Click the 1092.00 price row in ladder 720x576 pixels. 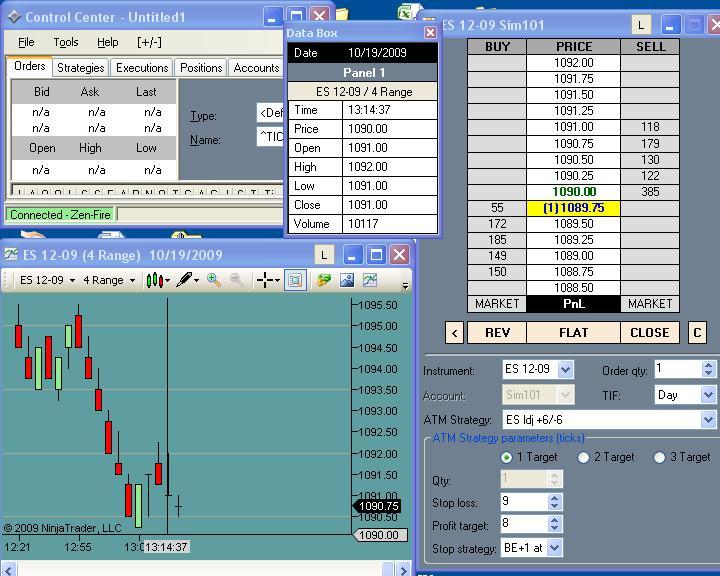pyautogui.click(x=574, y=62)
